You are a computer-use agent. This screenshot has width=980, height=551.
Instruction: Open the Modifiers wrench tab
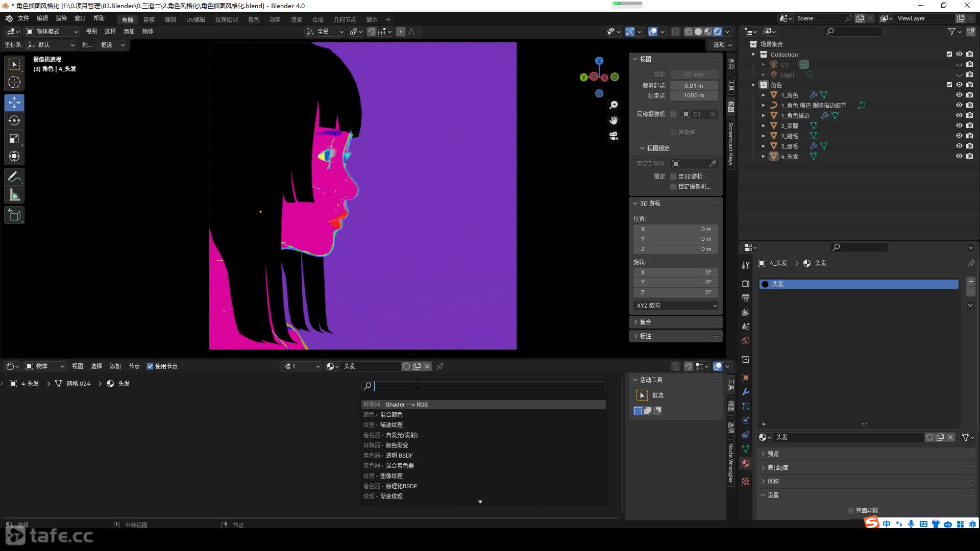tap(746, 392)
